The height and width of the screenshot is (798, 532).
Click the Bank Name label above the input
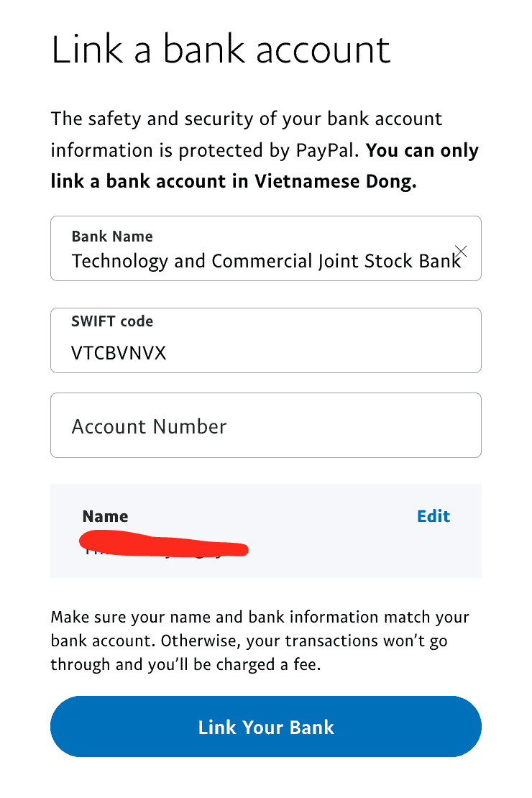click(x=112, y=236)
